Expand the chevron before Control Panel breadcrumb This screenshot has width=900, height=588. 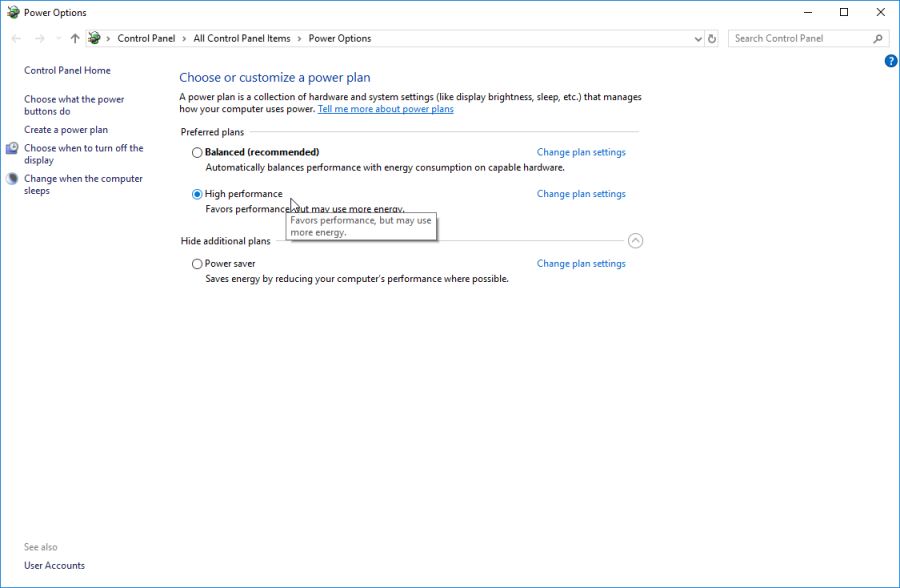click(108, 38)
